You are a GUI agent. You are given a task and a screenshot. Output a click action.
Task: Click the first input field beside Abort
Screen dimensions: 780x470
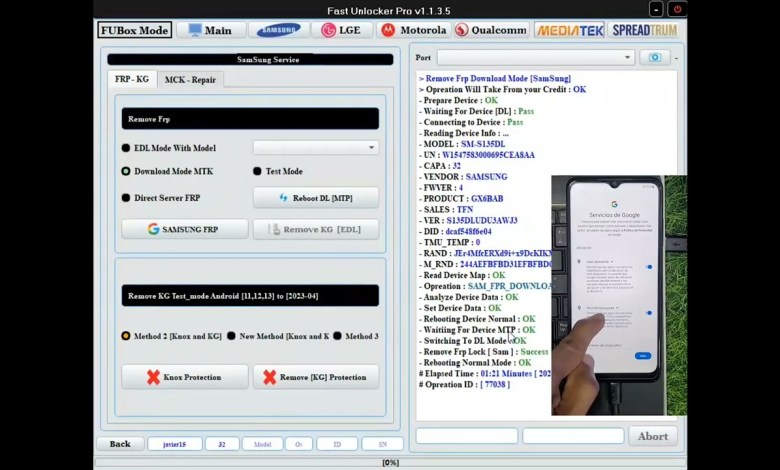[x=467, y=436]
